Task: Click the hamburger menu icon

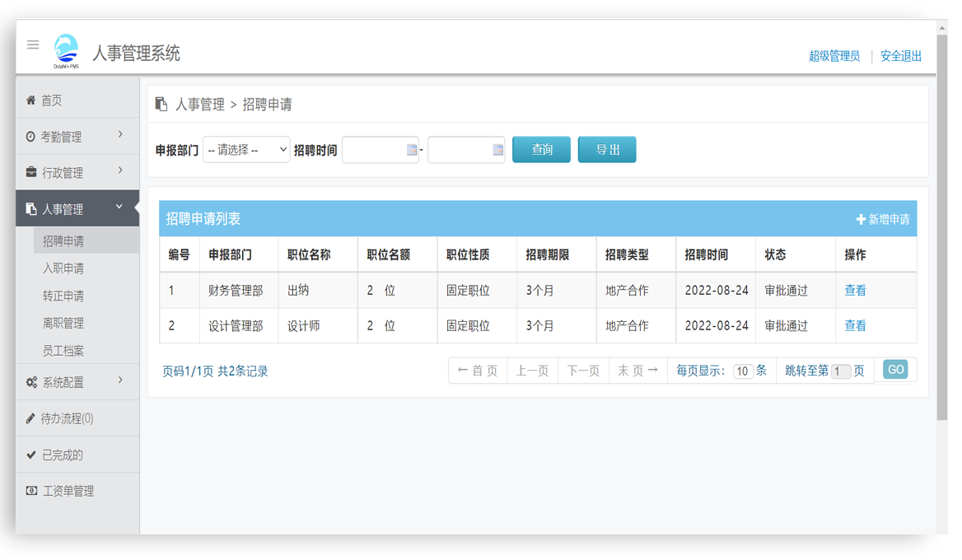Action: [33, 44]
